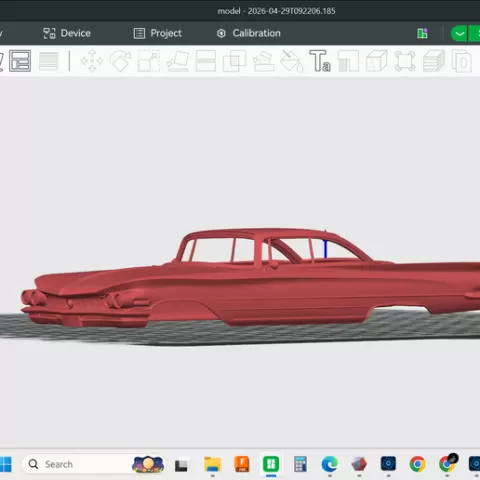
Task: Select the Text shape tool
Action: (320, 61)
